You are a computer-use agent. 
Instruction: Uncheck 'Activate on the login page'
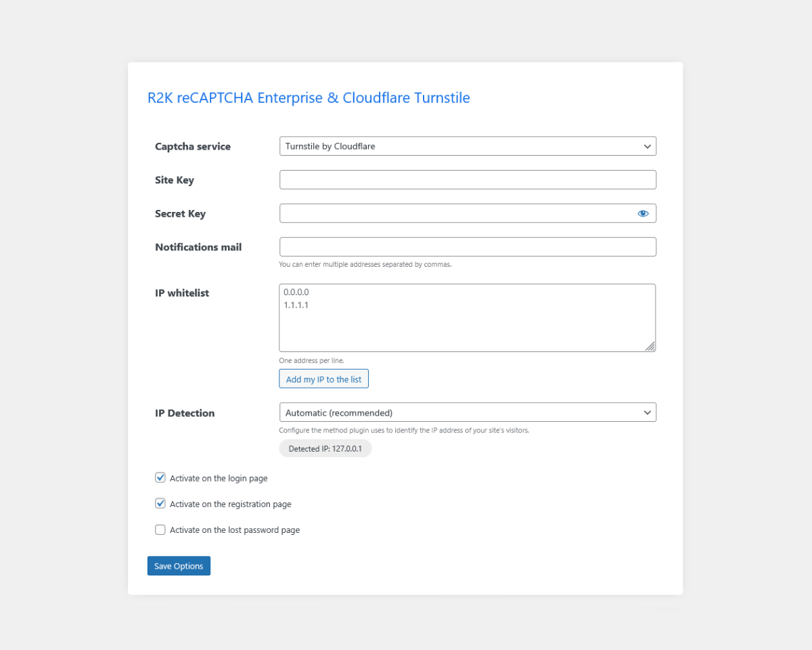(x=160, y=477)
